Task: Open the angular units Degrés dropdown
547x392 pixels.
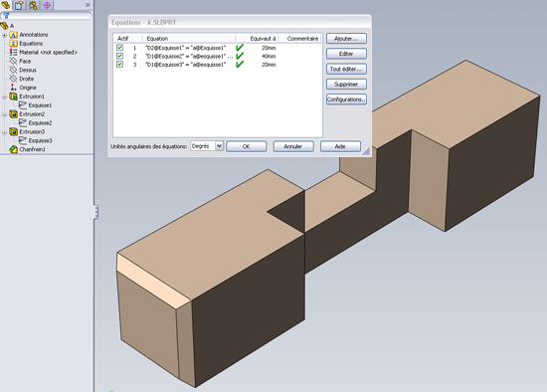Action: pos(219,146)
